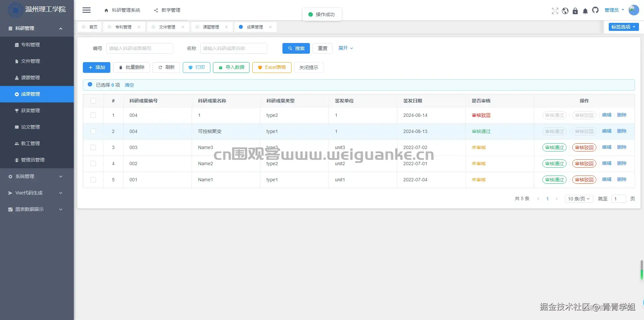644x320 pixels.
Task: Open the GitHub icon link
Action: pos(595,10)
